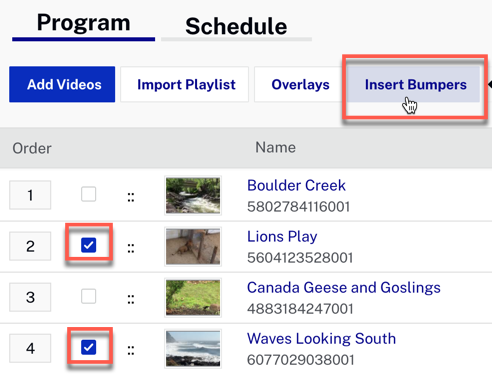Image resolution: width=492 pixels, height=374 pixels.
Task: Open Canada Geese video thumbnail
Action: [193, 297]
